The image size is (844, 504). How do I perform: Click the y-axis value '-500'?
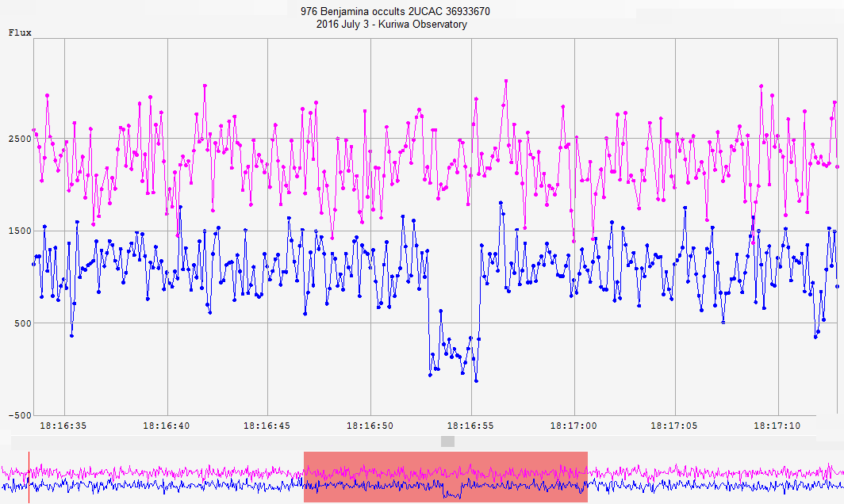[20, 415]
